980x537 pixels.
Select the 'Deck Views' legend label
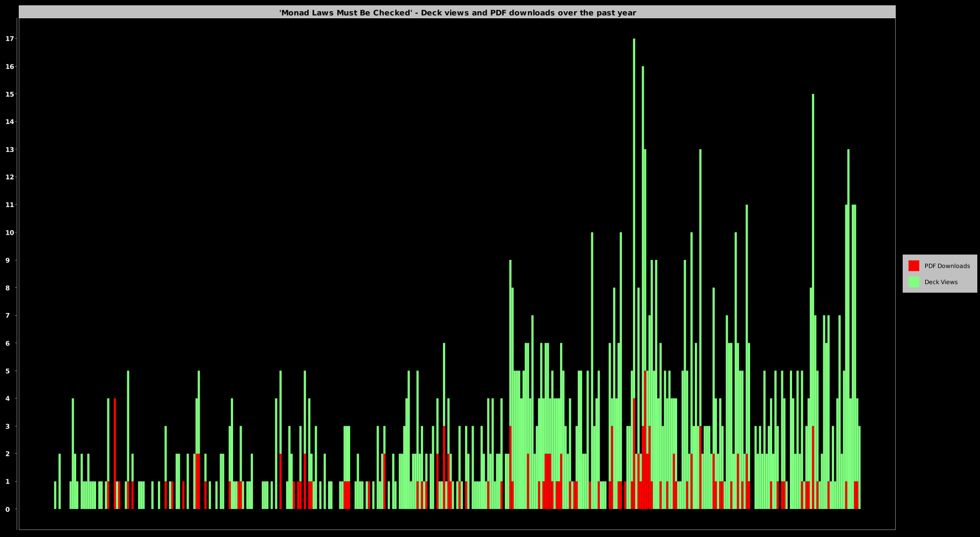(941, 282)
